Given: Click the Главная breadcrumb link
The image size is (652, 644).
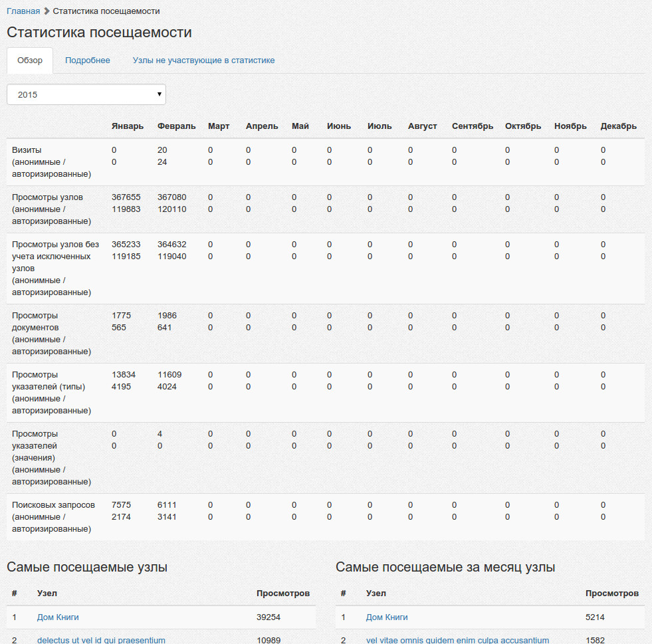Looking at the screenshot, I should [23, 11].
